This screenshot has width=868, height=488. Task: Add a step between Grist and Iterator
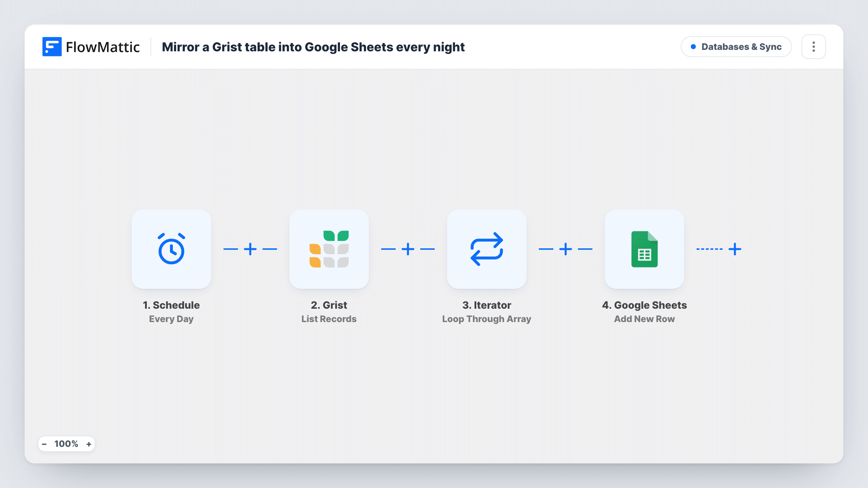pos(408,249)
